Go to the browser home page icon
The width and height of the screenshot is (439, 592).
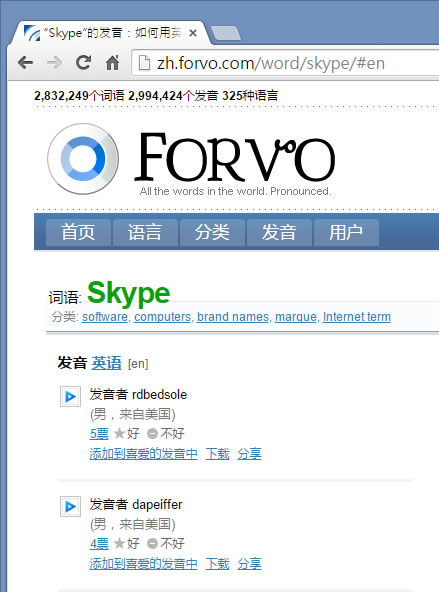click(x=112, y=62)
